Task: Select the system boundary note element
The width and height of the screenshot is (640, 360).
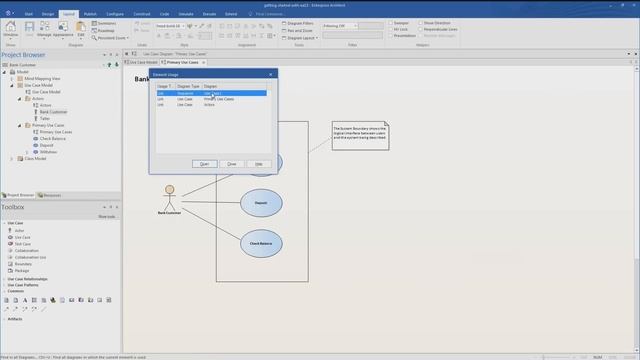Action: point(360,136)
